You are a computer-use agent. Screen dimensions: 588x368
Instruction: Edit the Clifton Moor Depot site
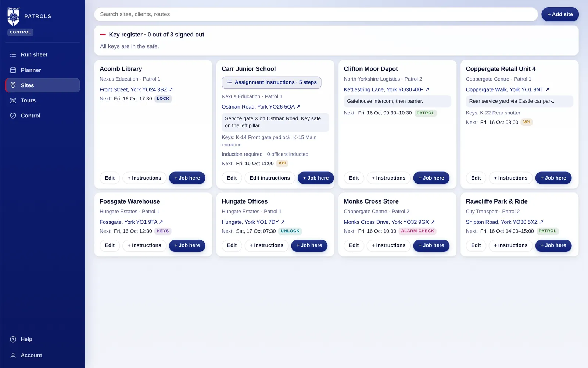click(354, 178)
